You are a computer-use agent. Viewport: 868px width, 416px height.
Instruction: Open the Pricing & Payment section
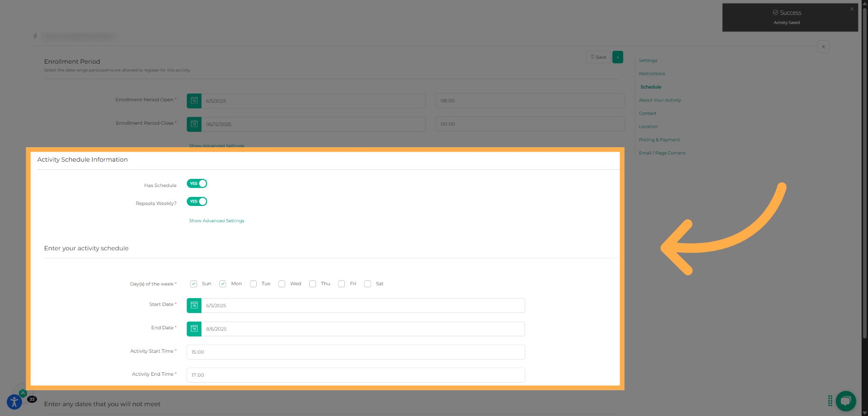tap(659, 140)
